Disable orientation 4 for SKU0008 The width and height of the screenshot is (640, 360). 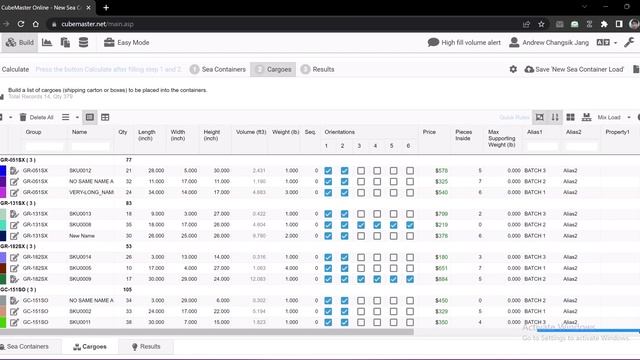coord(377,225)
